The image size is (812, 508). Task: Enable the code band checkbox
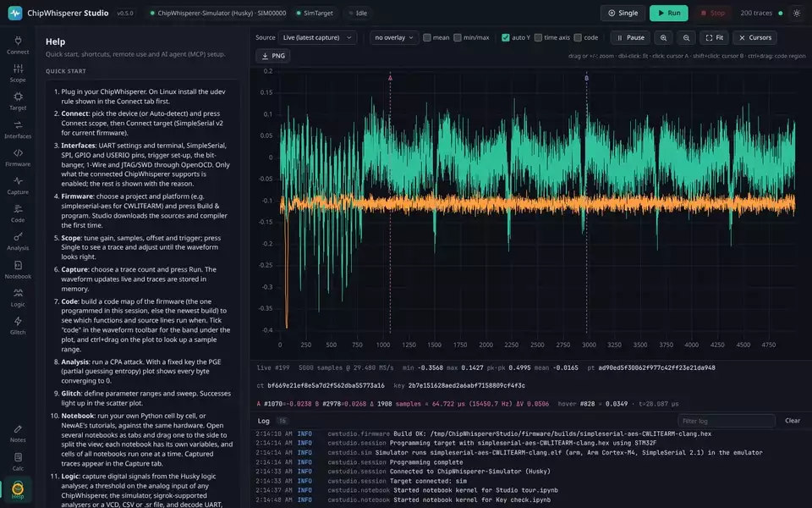tap(578, 37)
